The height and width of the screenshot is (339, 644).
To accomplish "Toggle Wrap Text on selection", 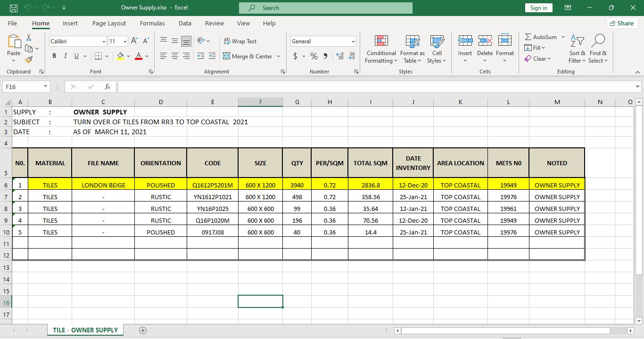I will coord(240,41).
